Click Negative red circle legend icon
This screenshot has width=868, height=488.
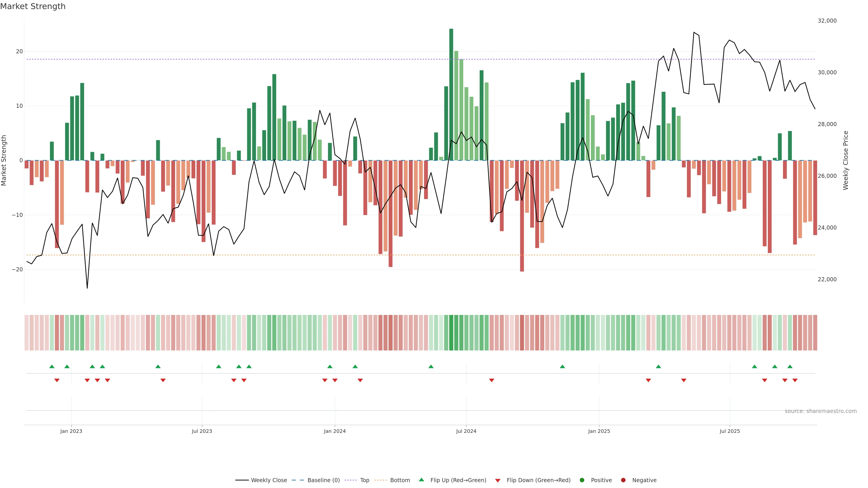(623, 480)
